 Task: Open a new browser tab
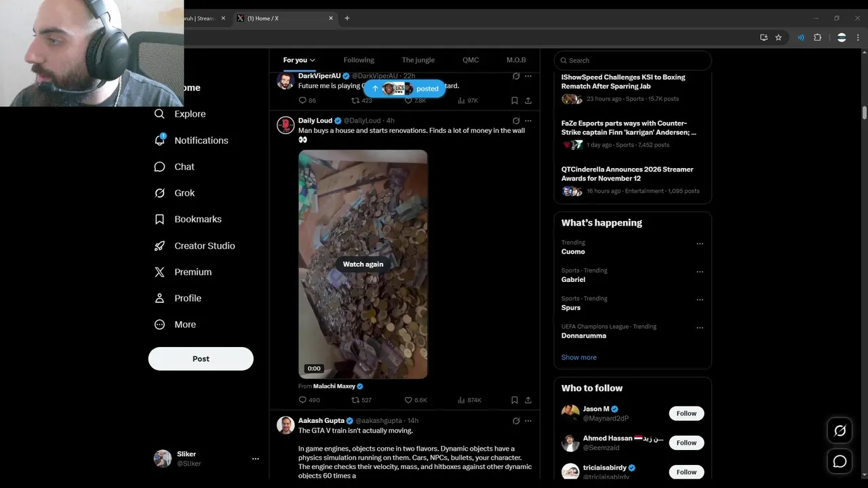coord(347,18)
